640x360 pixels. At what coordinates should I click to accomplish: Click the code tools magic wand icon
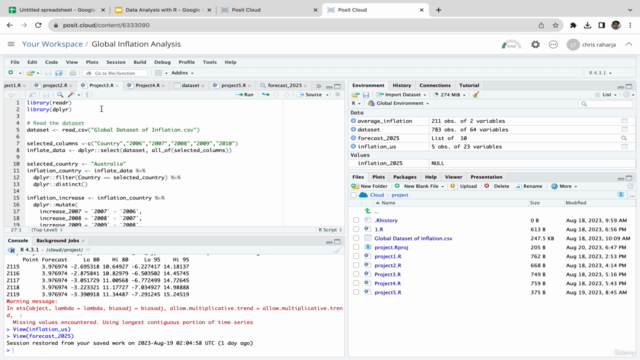[x=71, y=95]
